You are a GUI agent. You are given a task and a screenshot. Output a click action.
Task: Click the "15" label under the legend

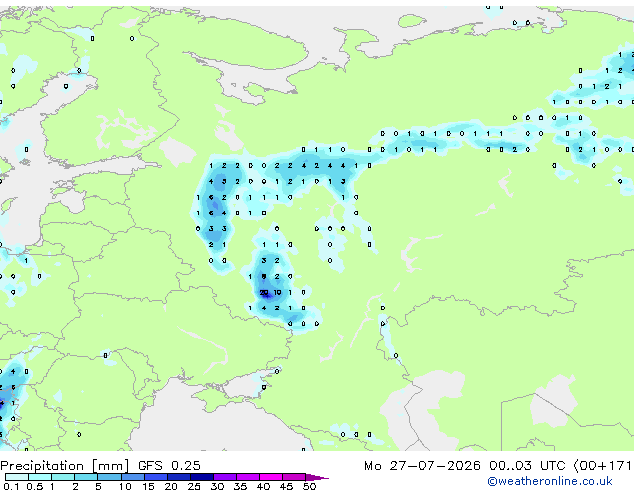tap(148, 486)
